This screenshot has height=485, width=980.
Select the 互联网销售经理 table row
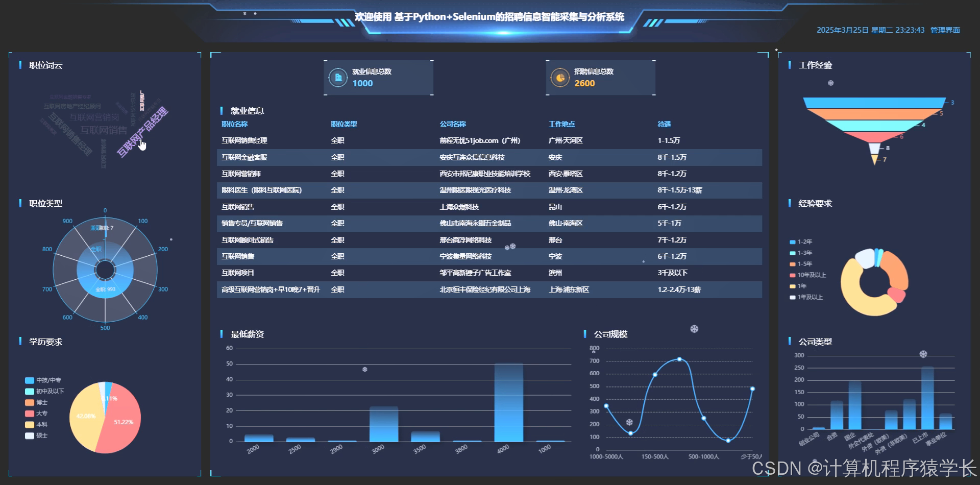pos(489,140)
